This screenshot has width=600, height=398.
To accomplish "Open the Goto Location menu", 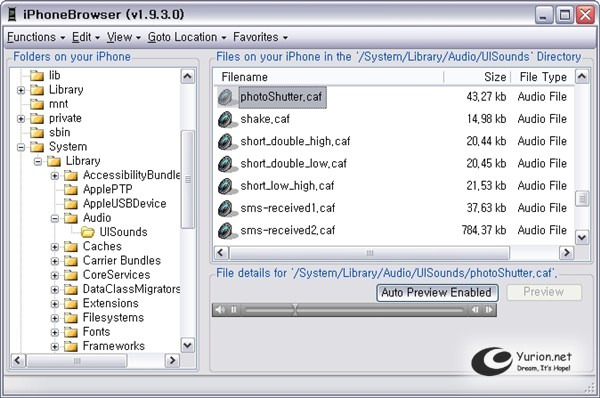I will click(187, 37).
